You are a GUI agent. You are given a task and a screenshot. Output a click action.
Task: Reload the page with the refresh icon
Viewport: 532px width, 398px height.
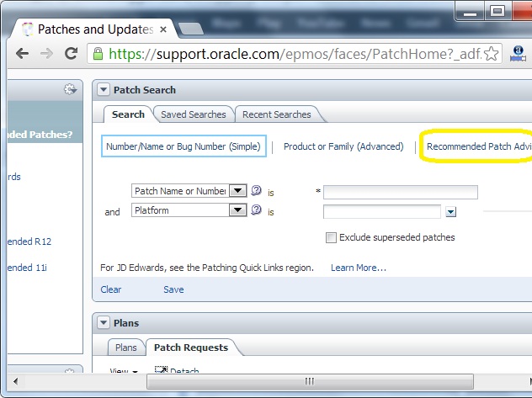[x=72, y=53]
